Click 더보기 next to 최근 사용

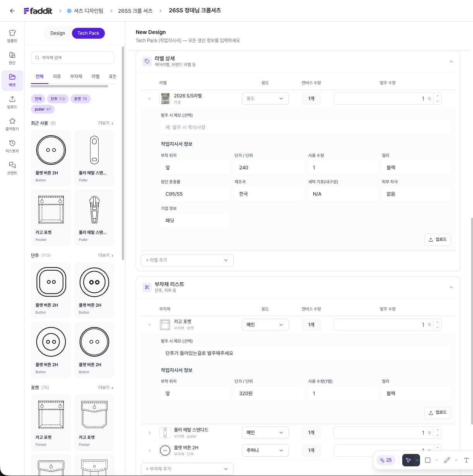coord(106,123)
